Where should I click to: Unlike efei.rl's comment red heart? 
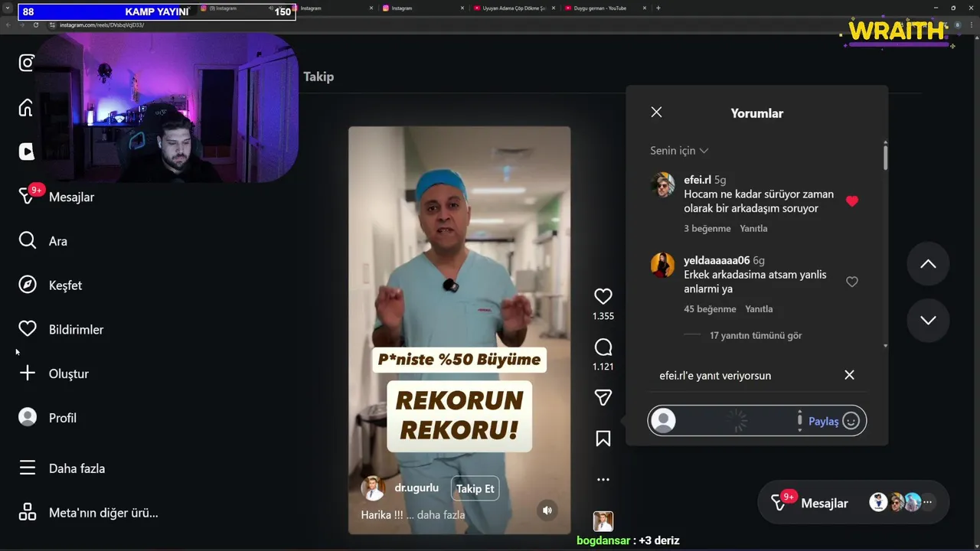pyautogui.click(x=852, y=201)
